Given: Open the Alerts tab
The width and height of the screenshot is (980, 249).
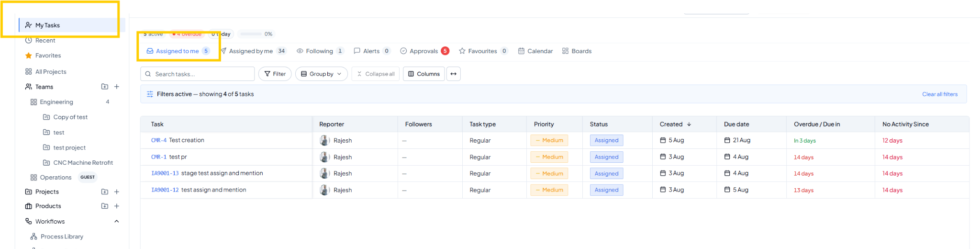Looking at the screenshot, I should coord(372,51).
